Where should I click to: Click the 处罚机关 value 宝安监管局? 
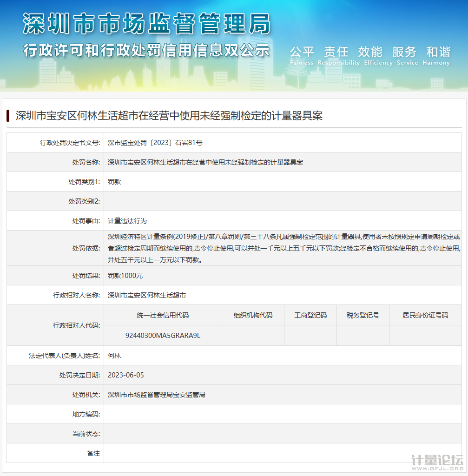[156, 395]
